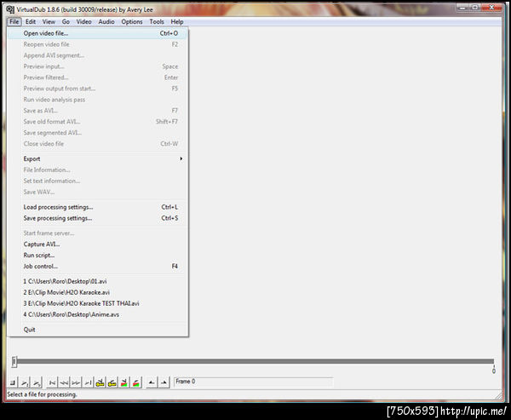Click the Frame 0 position field
The height and width of the screenshot is (420, 511).
[x=254, y=382]
